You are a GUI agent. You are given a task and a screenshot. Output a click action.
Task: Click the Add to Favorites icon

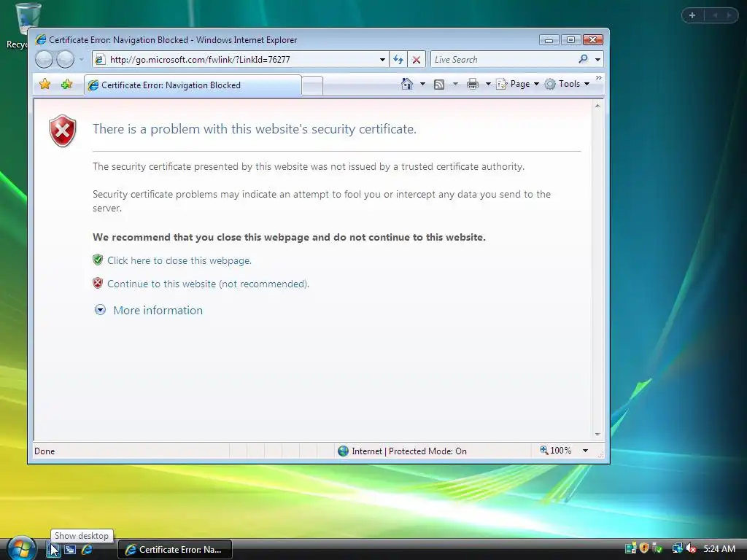coord(66,85)
